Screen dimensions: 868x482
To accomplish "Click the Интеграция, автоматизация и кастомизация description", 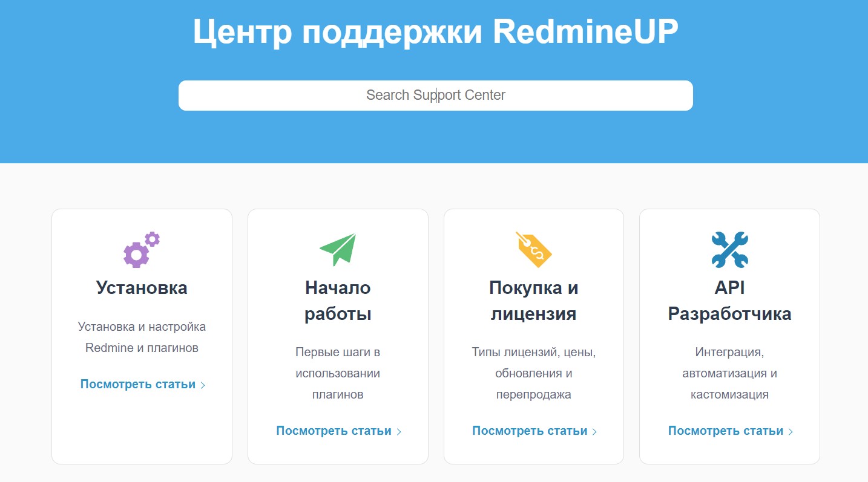I will click(x=729, y=373).
